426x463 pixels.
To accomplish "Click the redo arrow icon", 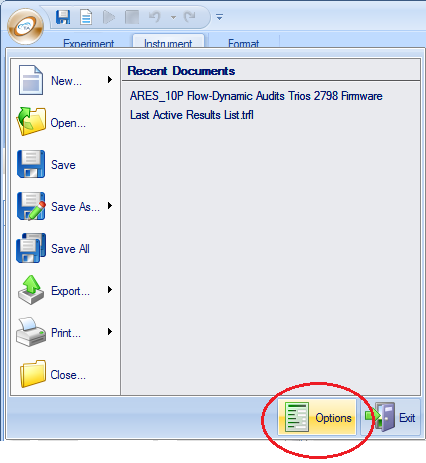I will click(x=190, y=16).
